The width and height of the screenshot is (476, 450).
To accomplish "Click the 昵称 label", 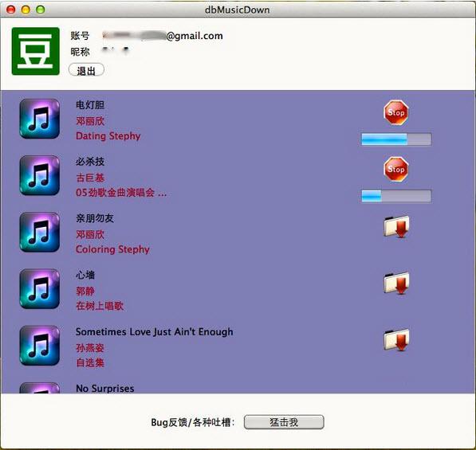I will tap(80, 52).
